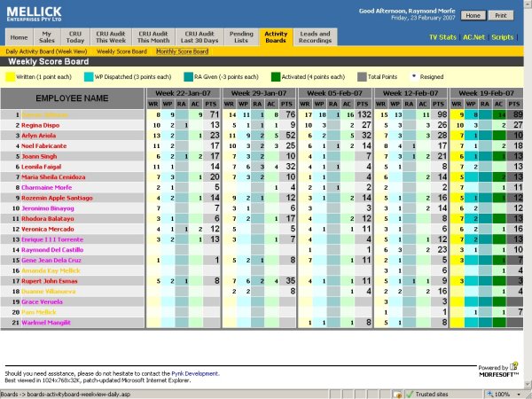Screen dimensions: 532x399
Task: Click the 89 points total in row 1
Action: point(518,114)
